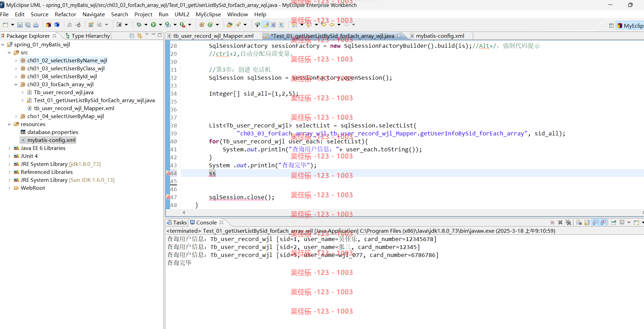The height and width of the screenshot is (329, 644).
Task: Click Collapse All in Package Explorer
Action: pyautogui.click(x=132, y=36)
